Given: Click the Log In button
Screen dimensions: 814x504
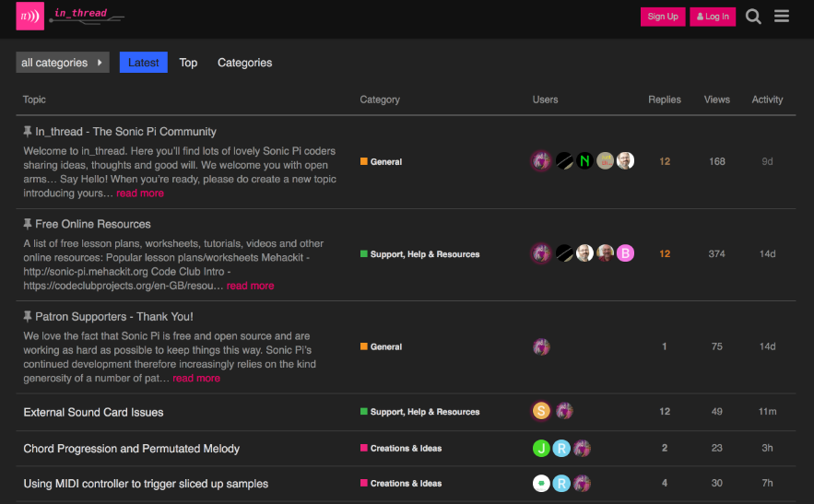Looking at the screenshot, I should (713, 17).
